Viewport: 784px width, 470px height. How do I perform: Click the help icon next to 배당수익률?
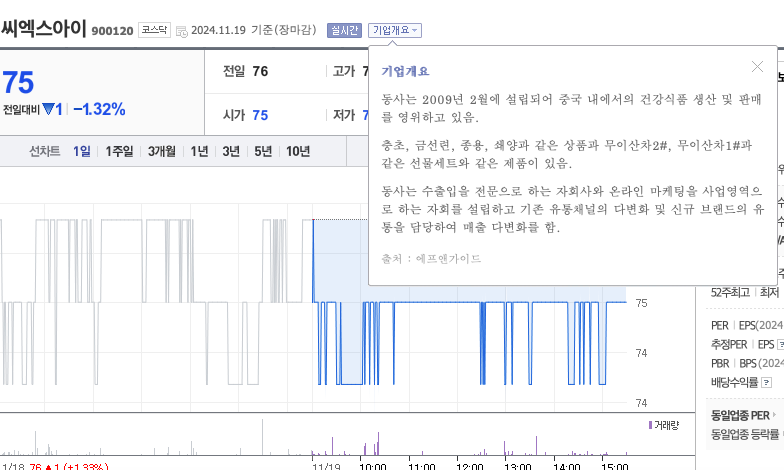pyautogui.click(x=766, y=383)
